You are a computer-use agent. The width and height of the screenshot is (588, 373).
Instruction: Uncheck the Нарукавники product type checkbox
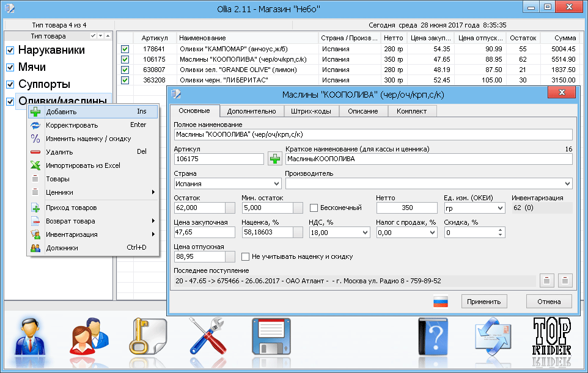click(10, 50)
